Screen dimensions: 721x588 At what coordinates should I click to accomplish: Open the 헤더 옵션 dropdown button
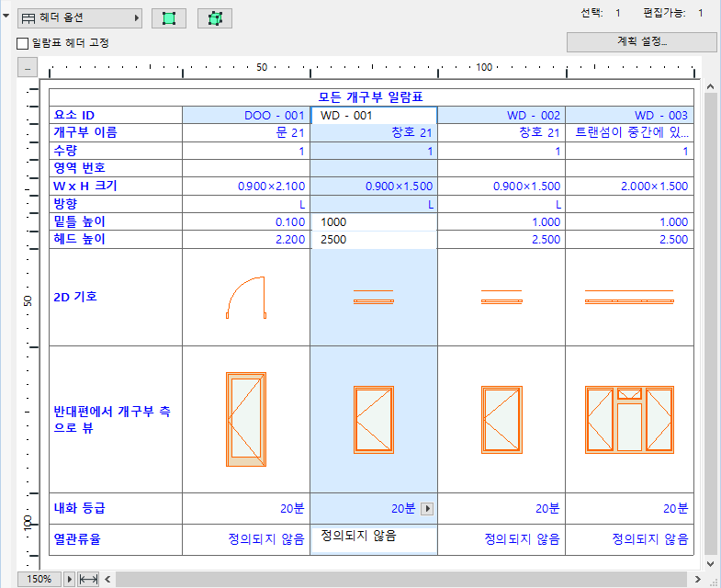point(80,18)
